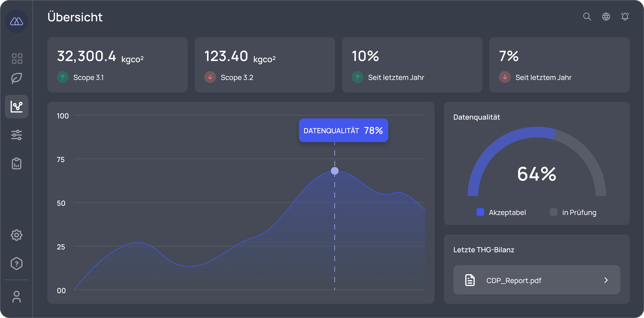Click the 64% gauge value
The width and height of the screenshot is (644, 318).
[537, 174]
